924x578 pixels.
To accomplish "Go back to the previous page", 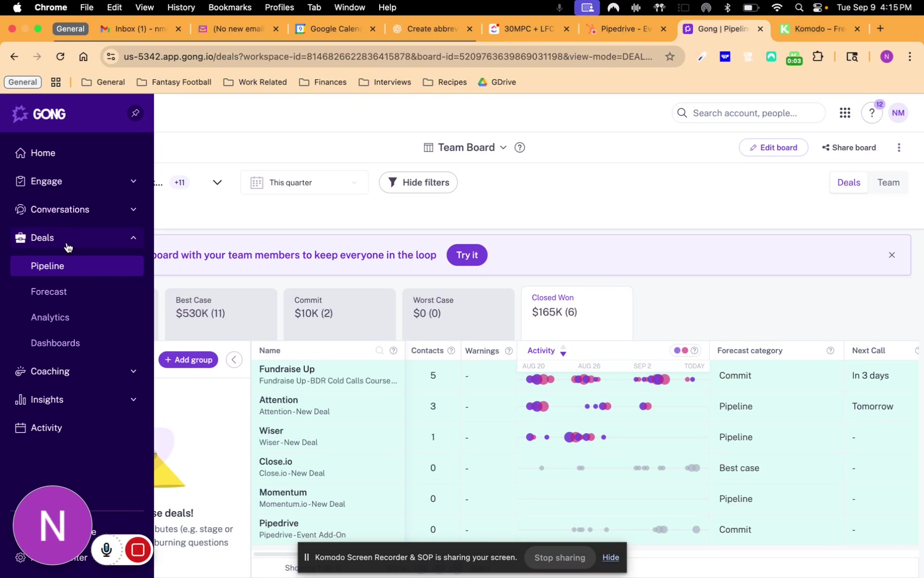I will 14,56.
